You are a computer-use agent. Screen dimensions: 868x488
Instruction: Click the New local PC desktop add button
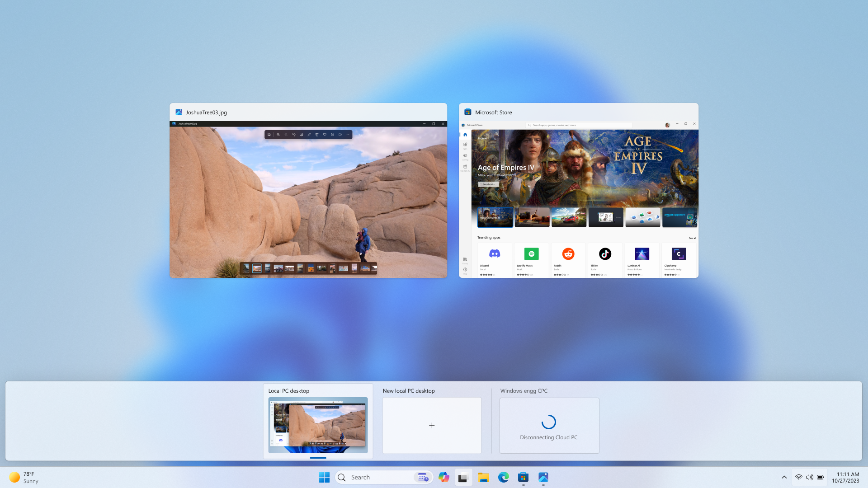tap(432, 426)
